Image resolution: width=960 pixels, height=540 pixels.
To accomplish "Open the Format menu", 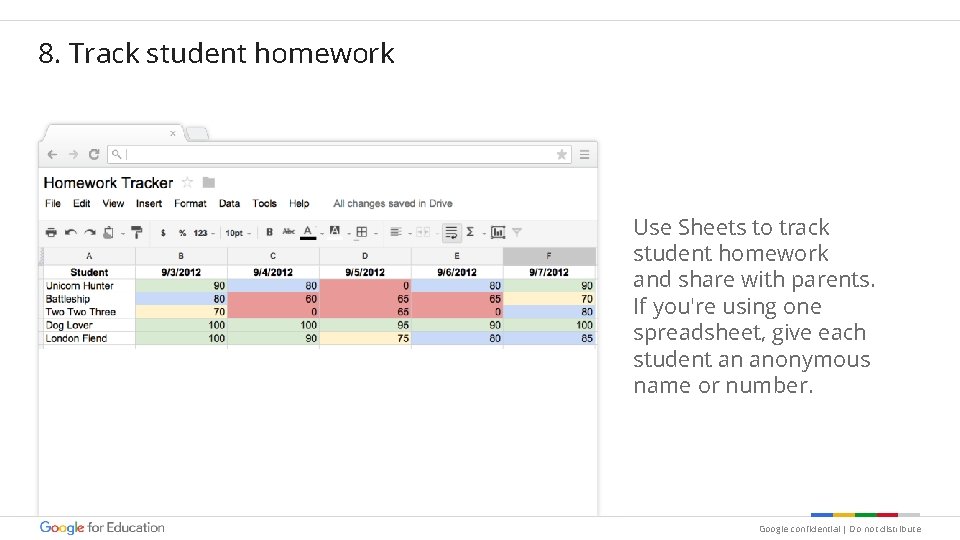I will tap(190, 203).
